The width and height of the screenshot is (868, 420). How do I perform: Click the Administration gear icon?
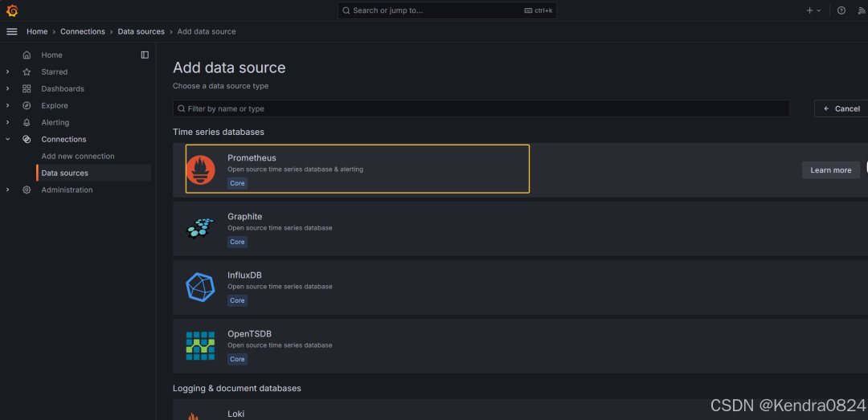coord(27,190)
